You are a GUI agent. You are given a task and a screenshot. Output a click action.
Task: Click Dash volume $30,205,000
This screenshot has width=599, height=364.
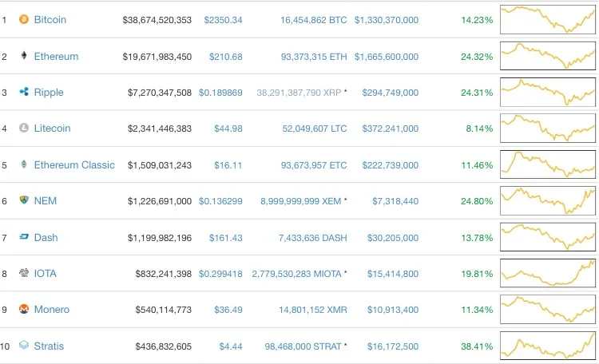pyautogui.click(x=393, y=238)
